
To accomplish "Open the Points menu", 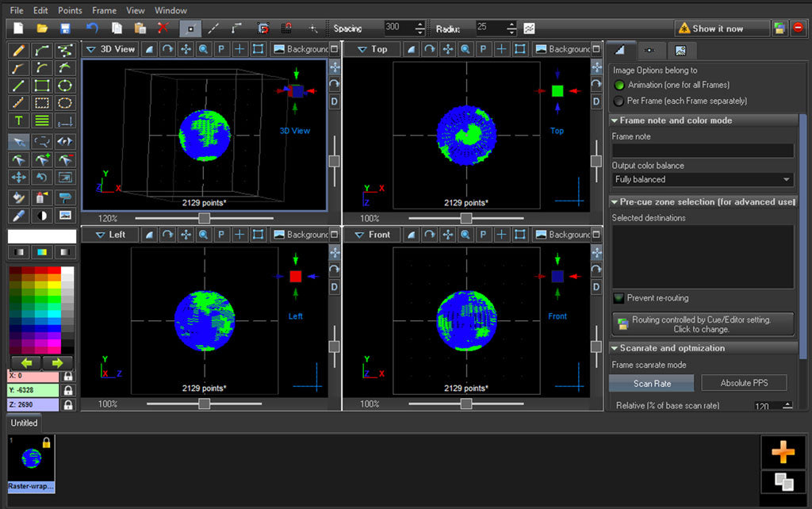I will tap(70, 10).
